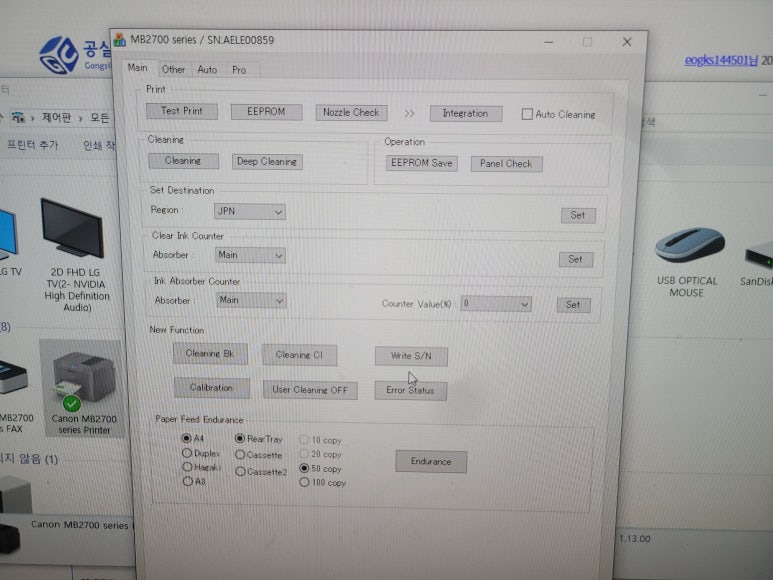Select Canon MB2700 series Printer device icon
This screenshot has width=773, height=580.
84,388
